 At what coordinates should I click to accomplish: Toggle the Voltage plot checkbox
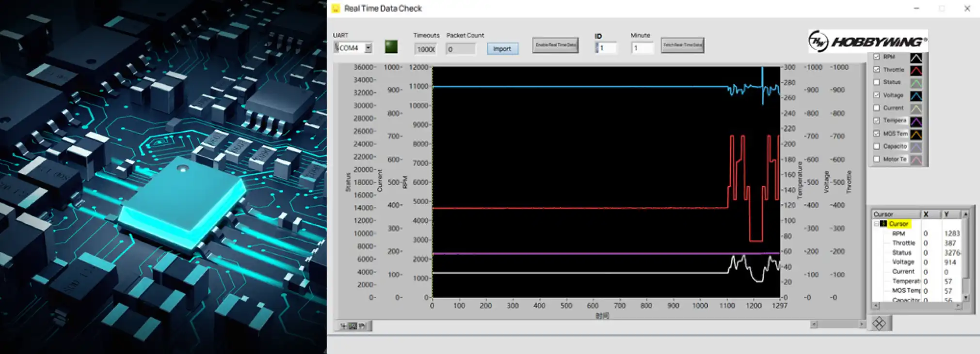tap(877, 95)
